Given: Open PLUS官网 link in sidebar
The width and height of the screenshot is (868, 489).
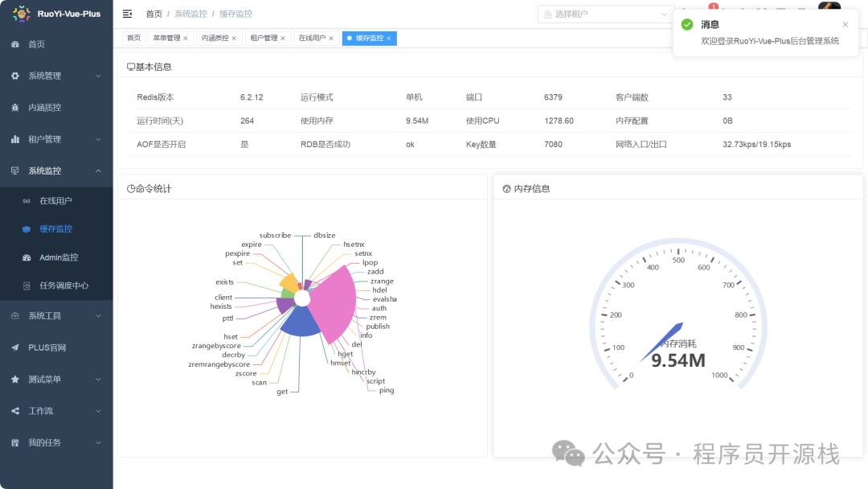Looking at the screenshot, I should click(x=56, y=347).
